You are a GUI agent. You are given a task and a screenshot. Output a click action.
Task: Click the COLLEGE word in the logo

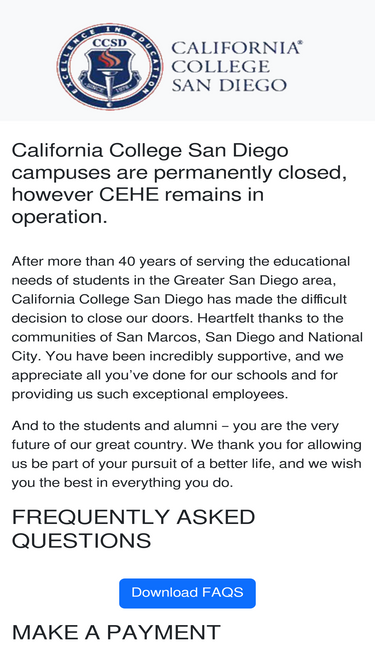[221, 66]
